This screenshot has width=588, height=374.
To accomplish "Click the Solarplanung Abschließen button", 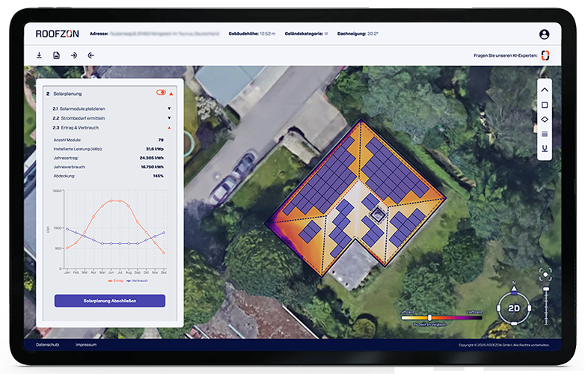I will pos(109,301).
